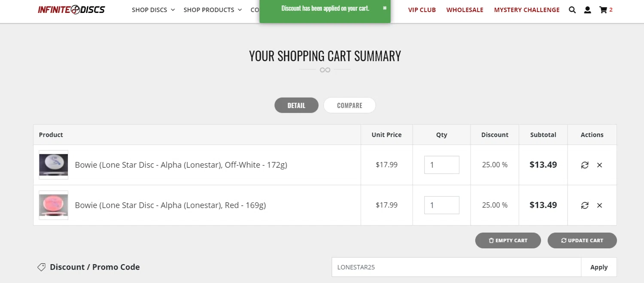
Task: Refresh the Off-White Bowie row
Action: point(585,165)
